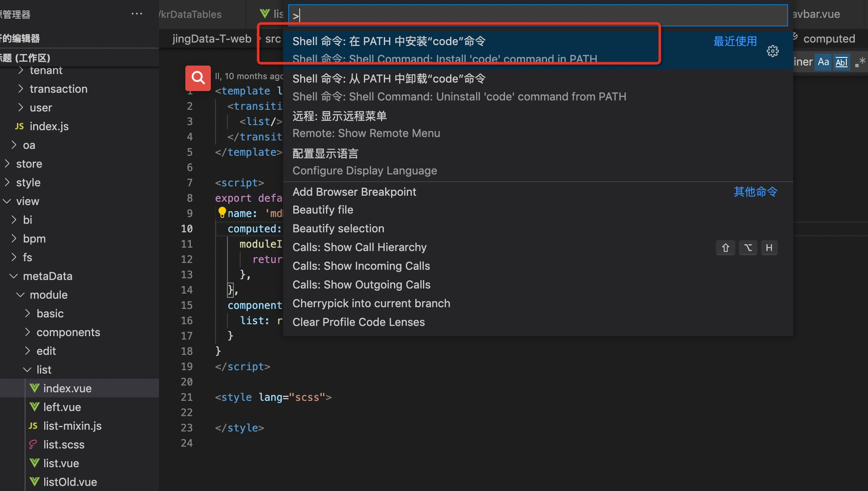Click the lightbulb code action on line 9
The width and height of the screenshot is (868, 491).
(222, 212)
